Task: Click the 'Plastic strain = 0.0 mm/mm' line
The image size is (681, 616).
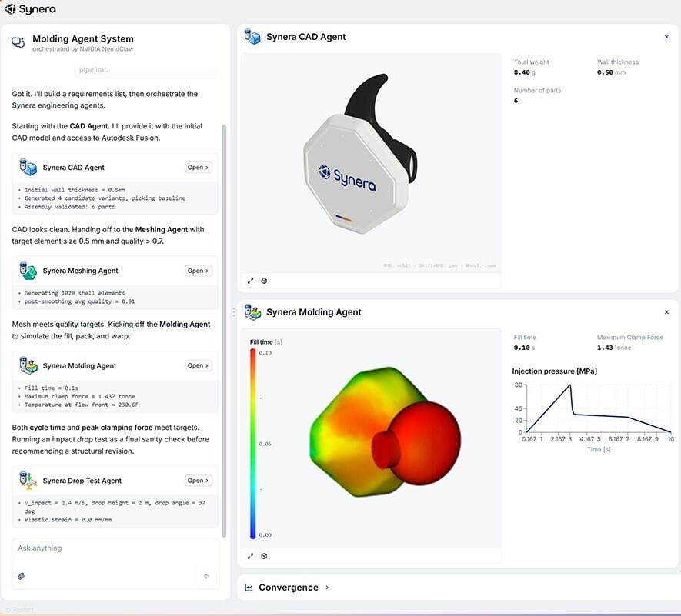Action: (68, 520)
